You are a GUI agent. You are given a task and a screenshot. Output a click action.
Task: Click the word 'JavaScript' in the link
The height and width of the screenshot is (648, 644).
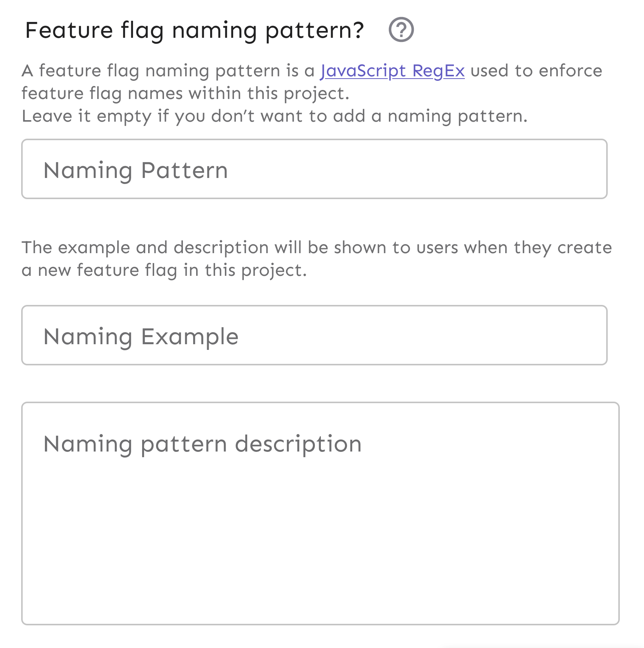pyautogui.click(x=363, y=71)
